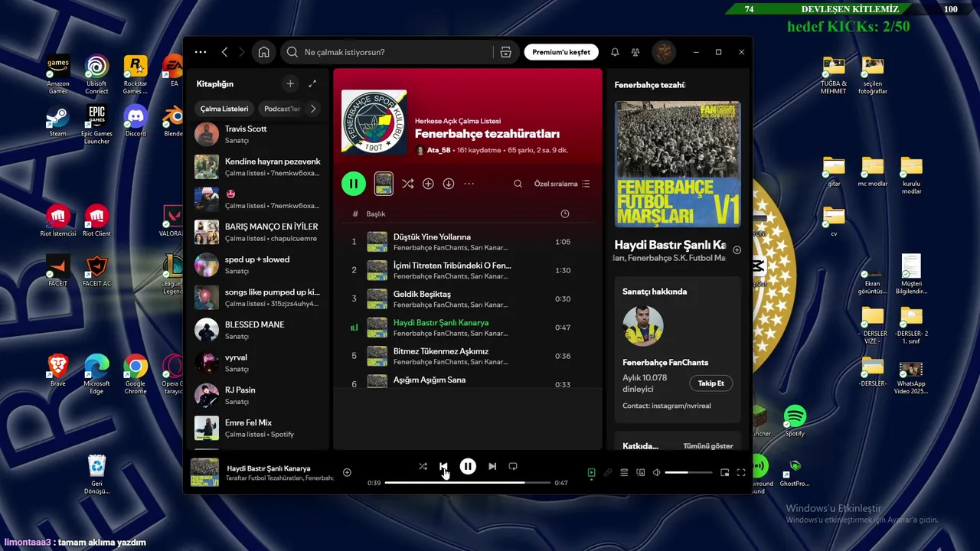Go to Spotify Home
Image resolution: width=980 pixels, height=551 pixels.
[x=263, y=52]
